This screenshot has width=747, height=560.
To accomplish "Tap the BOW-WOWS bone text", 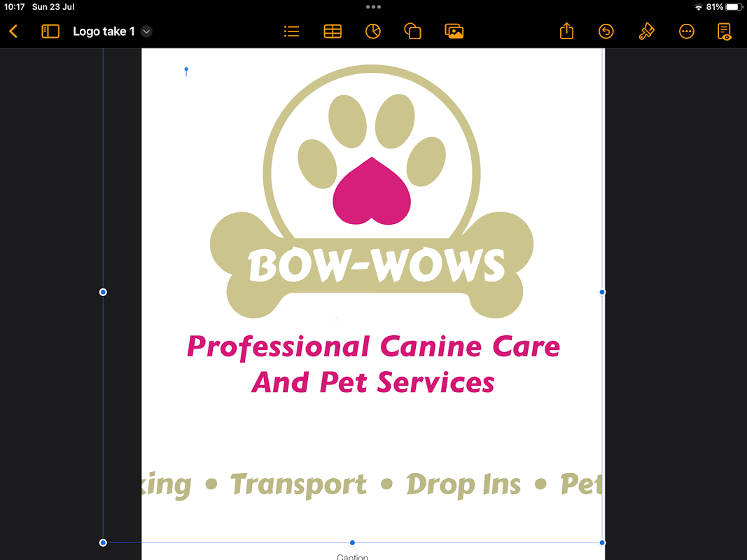I will [x=377, y=265].
